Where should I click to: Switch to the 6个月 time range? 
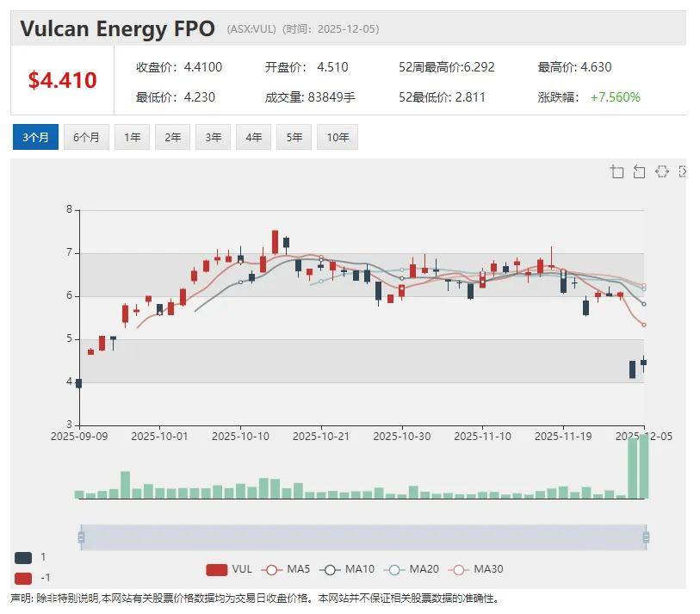coord(86,137)
